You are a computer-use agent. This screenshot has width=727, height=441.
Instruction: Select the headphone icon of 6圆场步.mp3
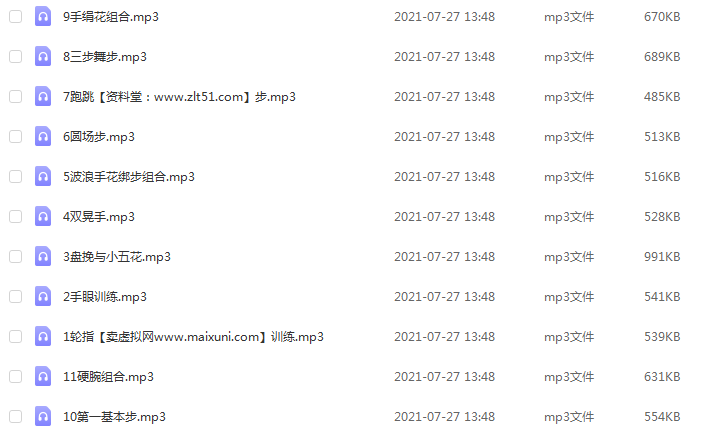point(43,137)
